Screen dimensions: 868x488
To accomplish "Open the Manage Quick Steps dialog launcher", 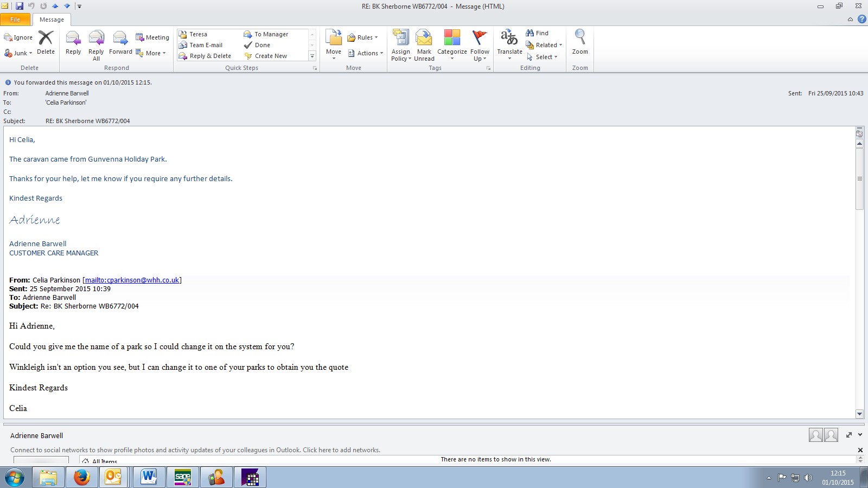I will coord(315,68).
